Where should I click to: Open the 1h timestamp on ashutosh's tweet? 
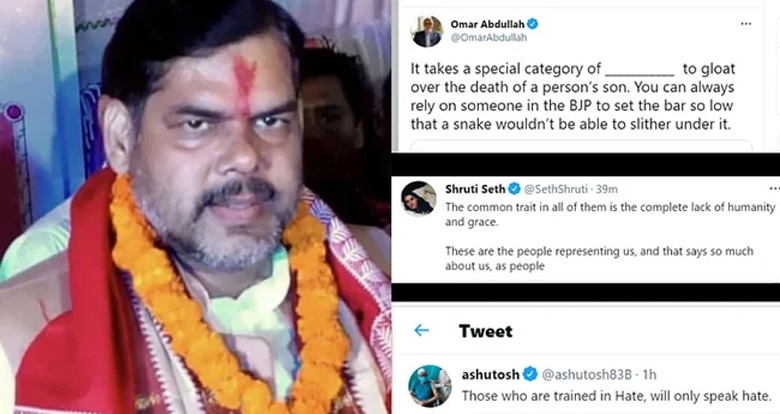pyautogui.click(x=650, y=374)
